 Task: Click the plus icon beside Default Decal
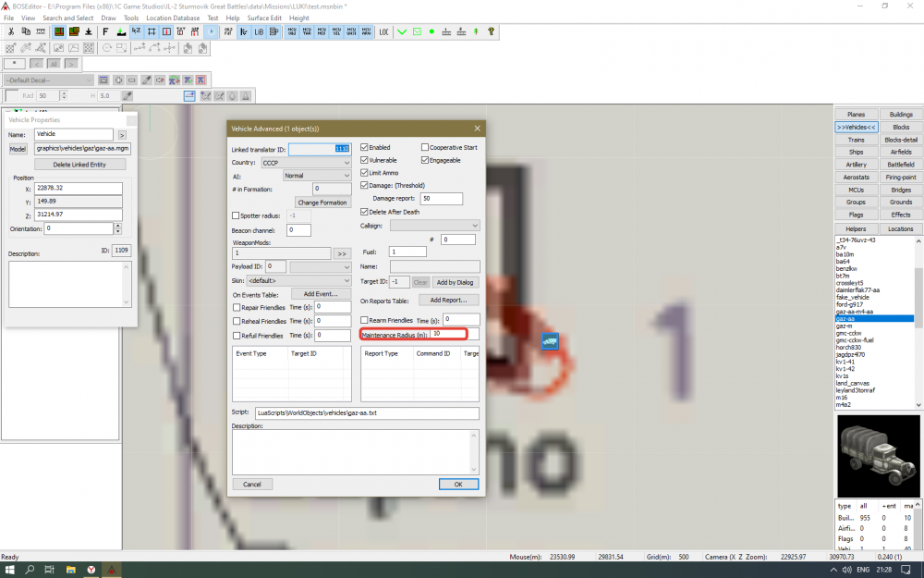click(x=118, y=80)
